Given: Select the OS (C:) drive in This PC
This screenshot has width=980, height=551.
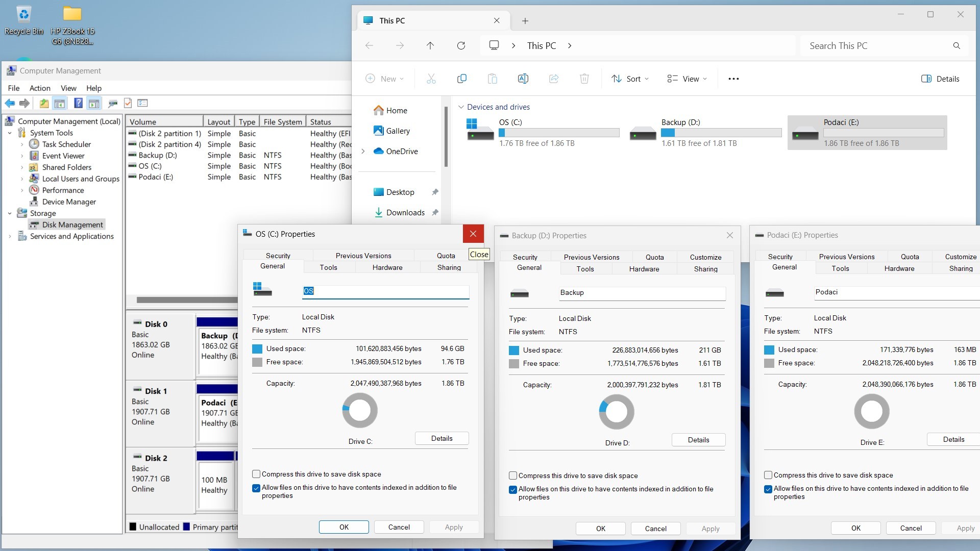Looking at the screenshot, I should coord(543,133).
